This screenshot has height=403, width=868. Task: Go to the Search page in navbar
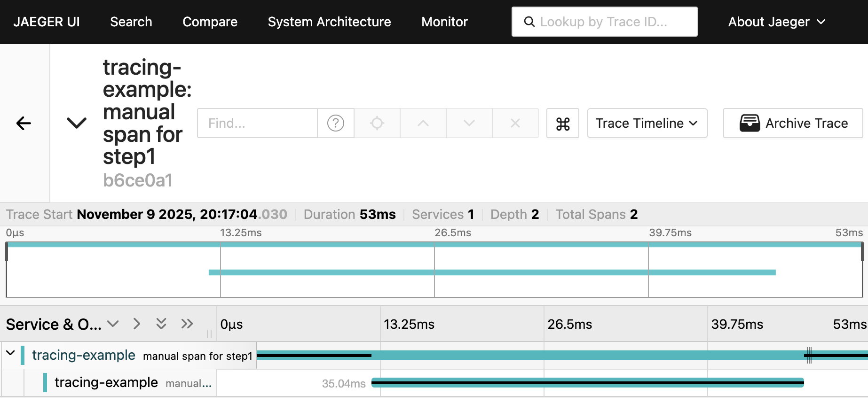click(x=131, y=22)
